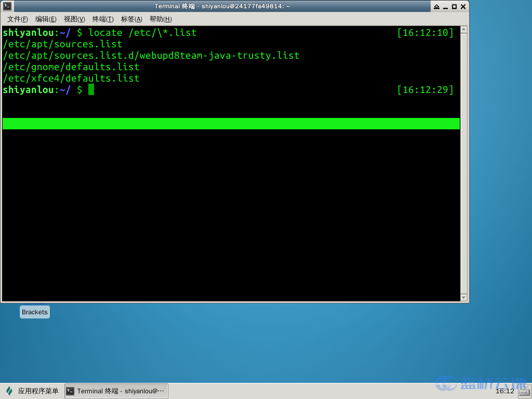Open the 帮助(H) menu

click(161, 19)
